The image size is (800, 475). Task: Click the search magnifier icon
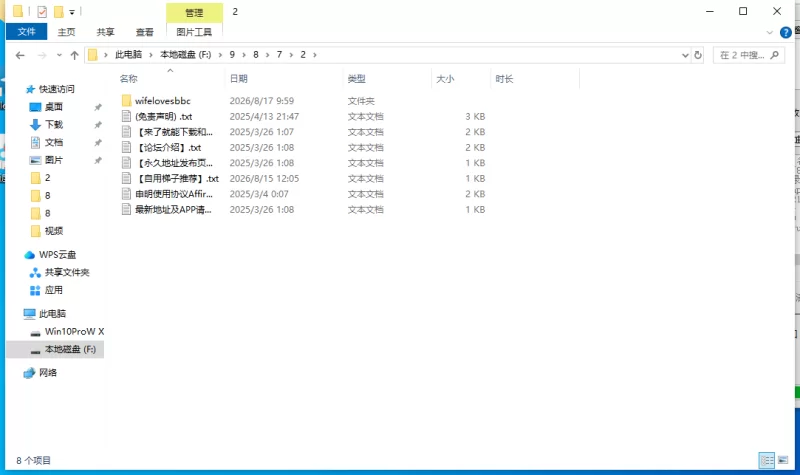point(774,55)
